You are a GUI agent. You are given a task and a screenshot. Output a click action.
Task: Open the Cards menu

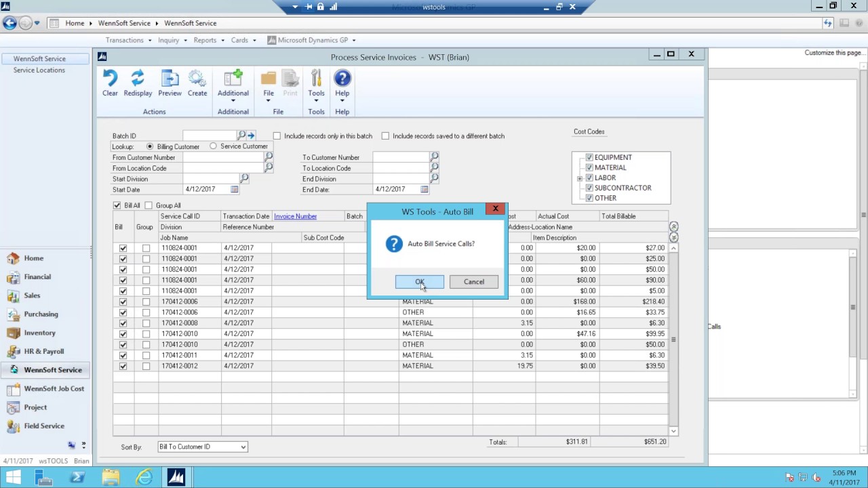coord(243,40)
